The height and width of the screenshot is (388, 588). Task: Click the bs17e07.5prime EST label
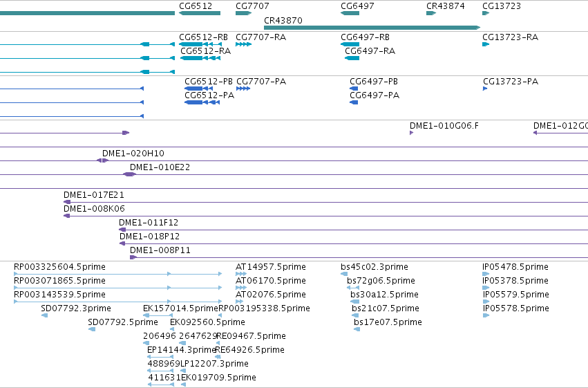388,322
